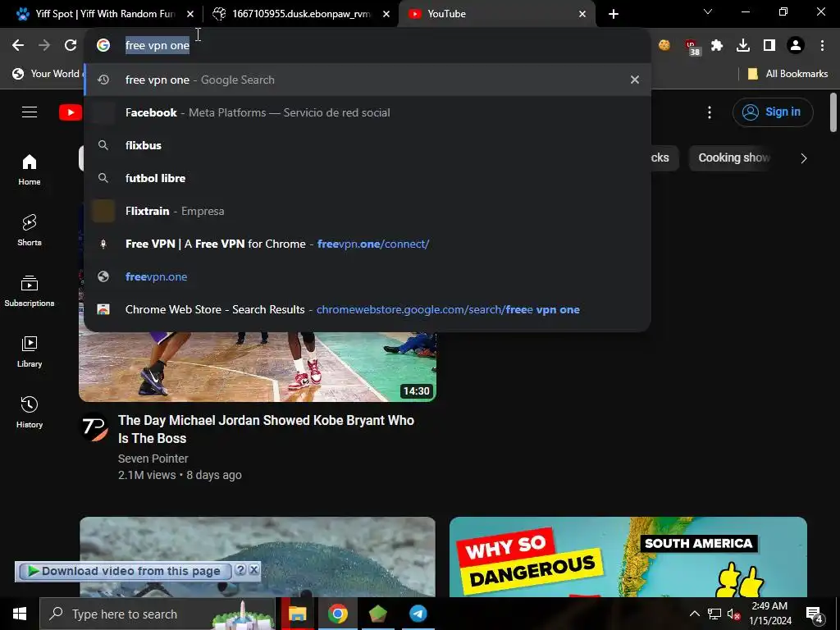This screenshot has width=840, height=630.
Task: Open the Michael Jordan Kobe Bryant video thumbnail
Action: pos(258,367)
